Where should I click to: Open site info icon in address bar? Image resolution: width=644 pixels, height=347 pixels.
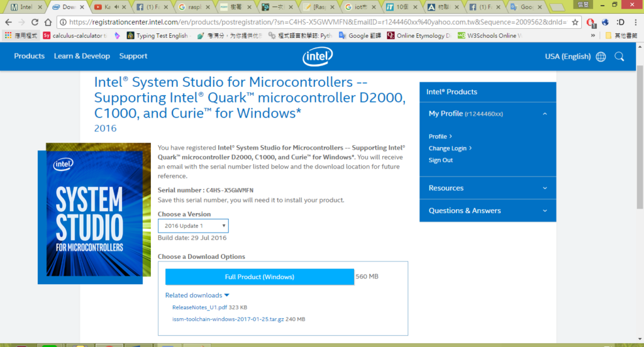click(64, 22)
